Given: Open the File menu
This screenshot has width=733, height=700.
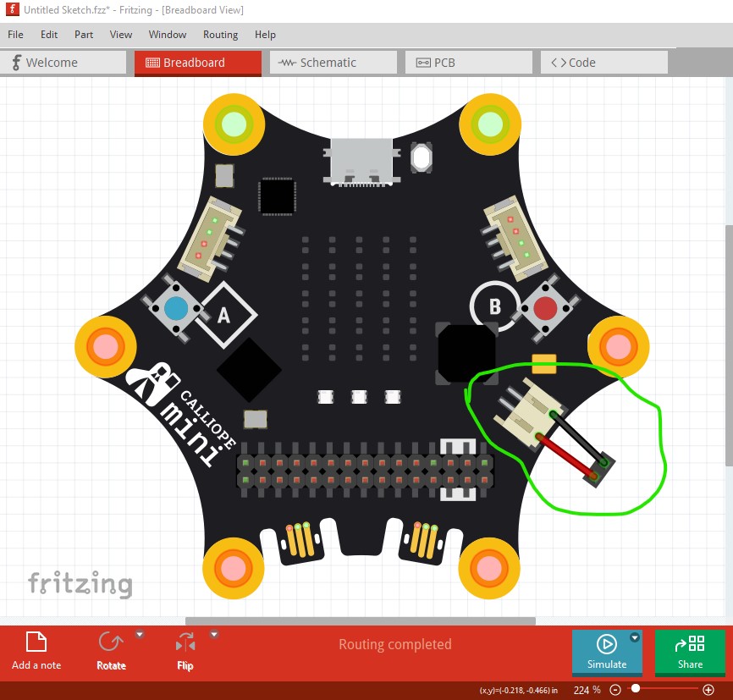Looking at the screenshot, I should 15,35.
